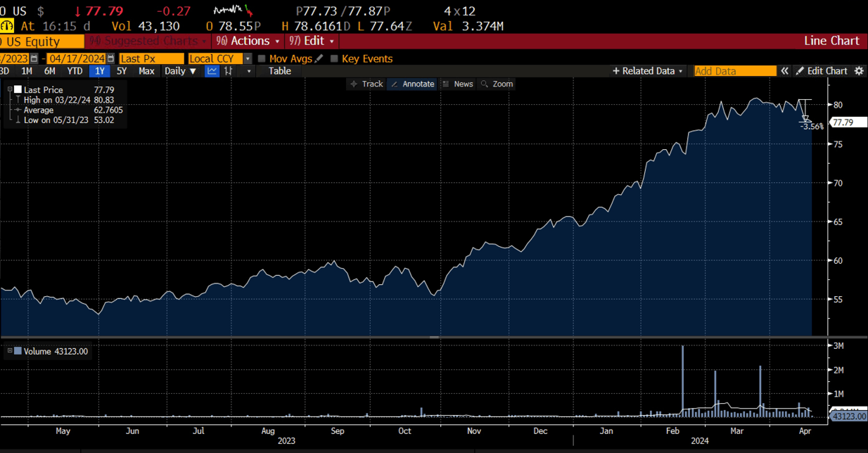Click the High marker icon in legend
Screen dimensions: 868x453
(x=18, y=100)
